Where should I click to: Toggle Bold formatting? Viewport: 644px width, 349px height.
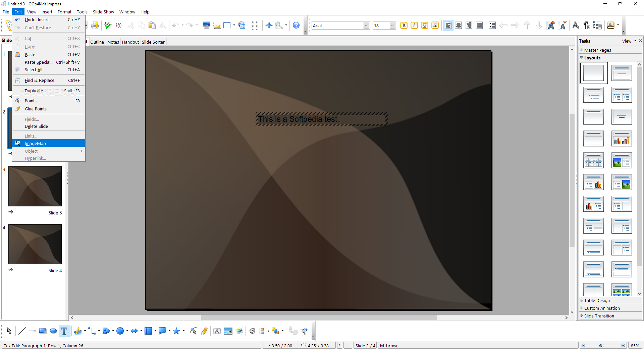pyautogui.click(x=404, y=25)
